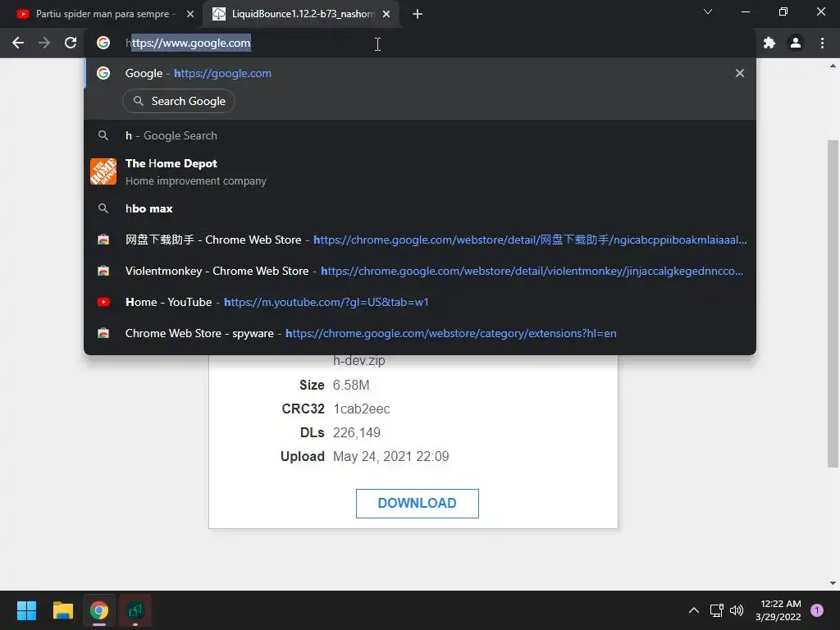
Task: Show hidden tray icons chevron
Action: (694, 610)
